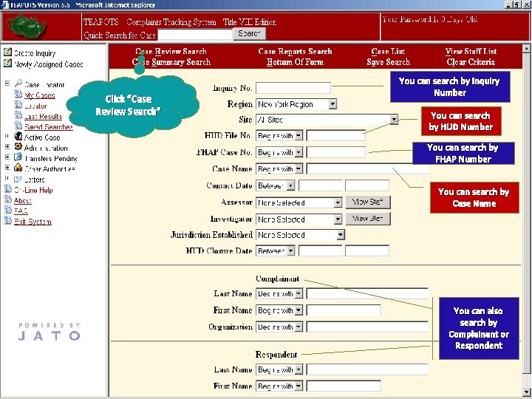Click the Active Case icon
Image resolution: width=532 pixels, height=399 pixels.
coord(18,137)
